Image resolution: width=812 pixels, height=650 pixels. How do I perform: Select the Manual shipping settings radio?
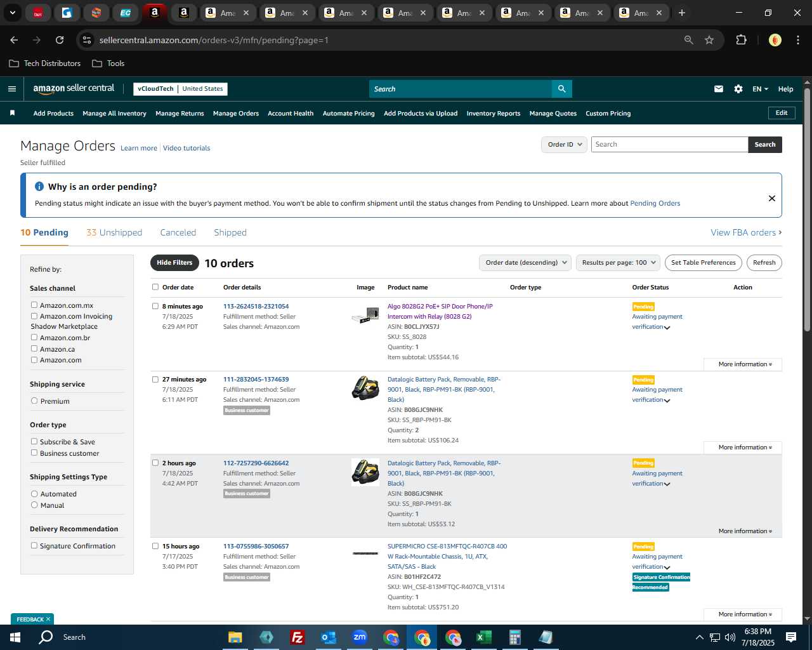34,505
